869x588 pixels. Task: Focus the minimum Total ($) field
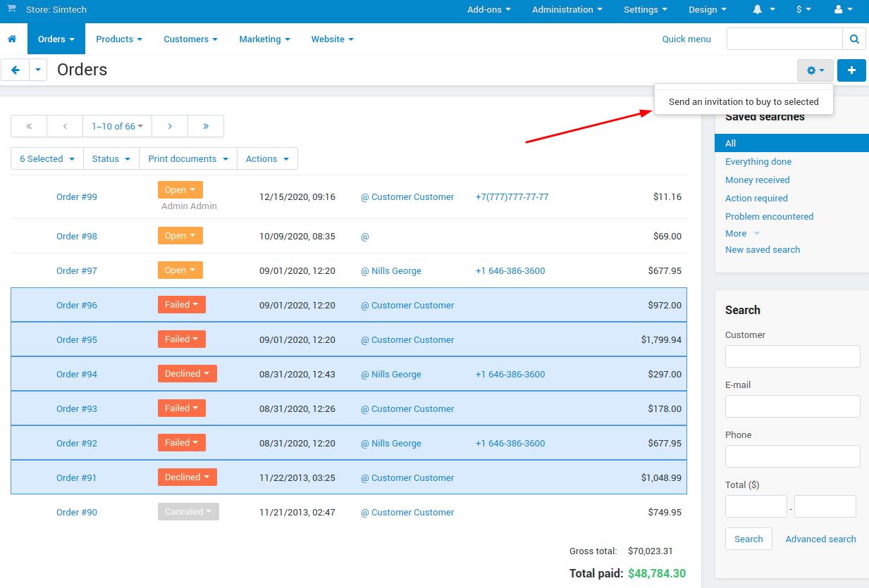[756, 506]
